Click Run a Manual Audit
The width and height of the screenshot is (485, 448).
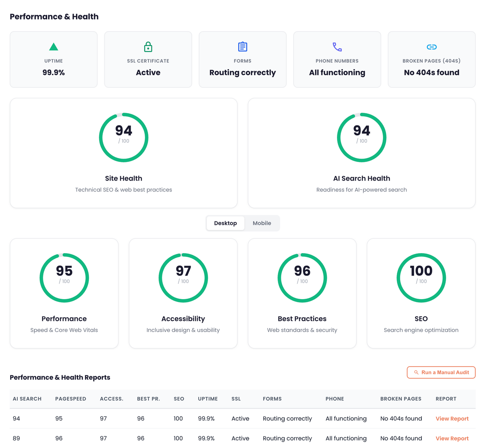441,372
